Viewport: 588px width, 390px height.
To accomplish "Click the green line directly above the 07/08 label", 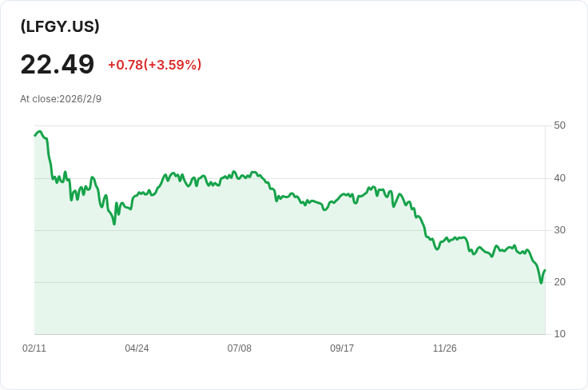I will click(240, 177).
